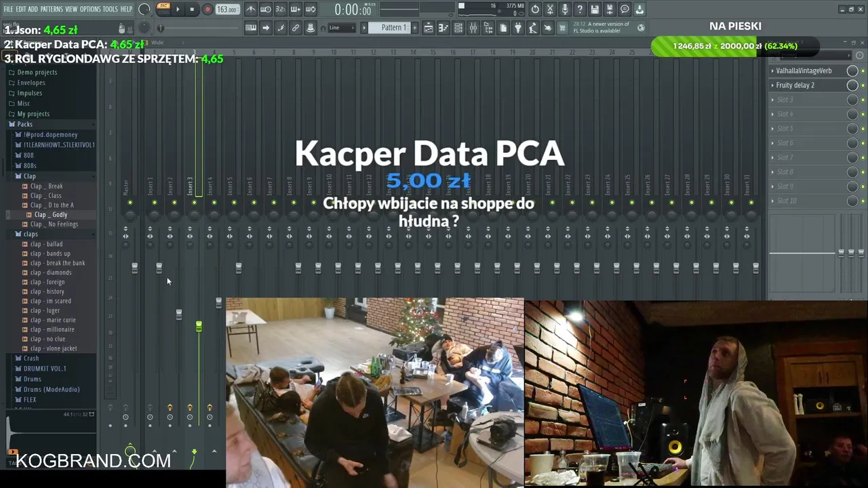This screenshot has width=868, height=488.
Task: Open the ADD menu
Action: point(33,9)
